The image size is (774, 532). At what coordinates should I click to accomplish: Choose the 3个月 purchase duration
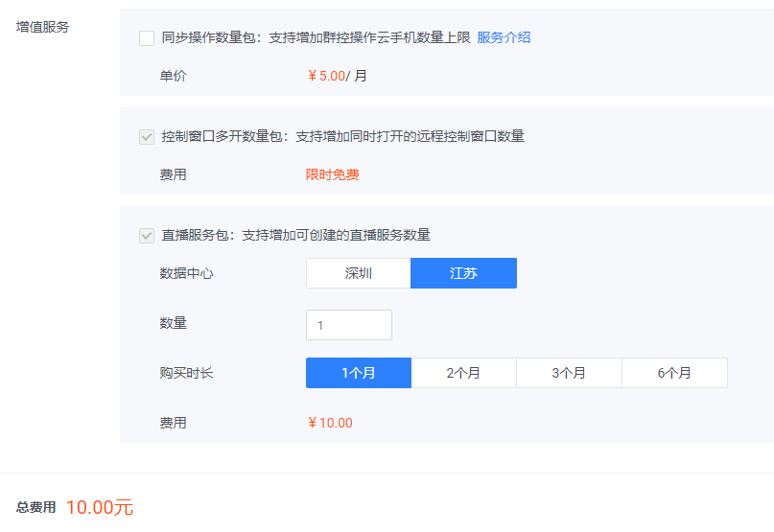pos(569,373)
